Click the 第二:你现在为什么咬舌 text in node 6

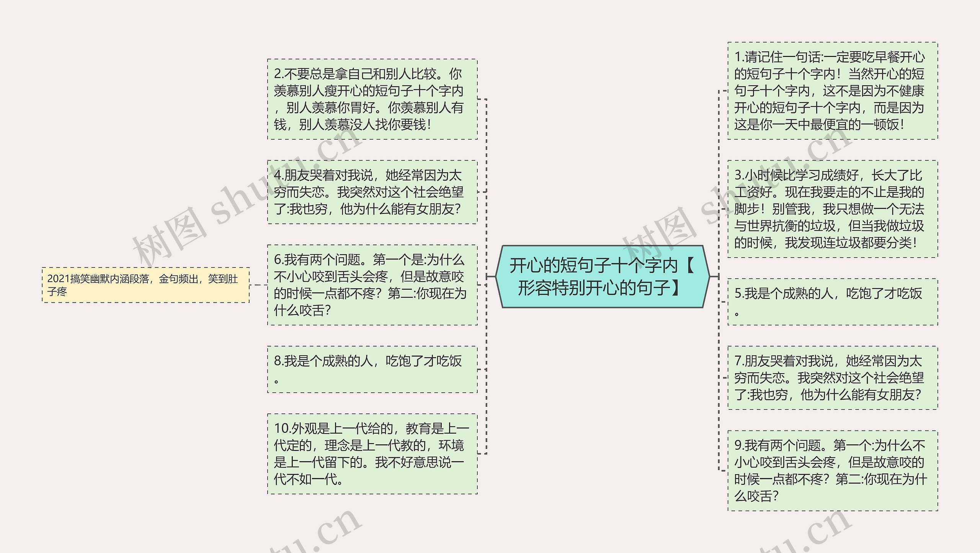427,294
